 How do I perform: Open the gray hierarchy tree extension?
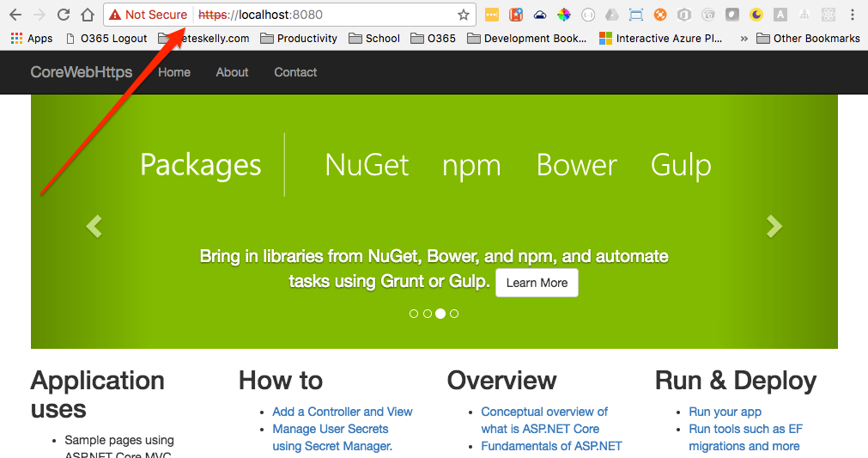click(x=804, y=15)
